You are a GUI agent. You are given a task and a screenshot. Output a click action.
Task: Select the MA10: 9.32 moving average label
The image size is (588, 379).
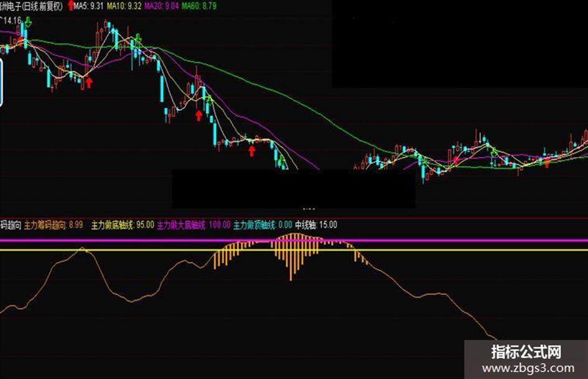pos(124,6)
